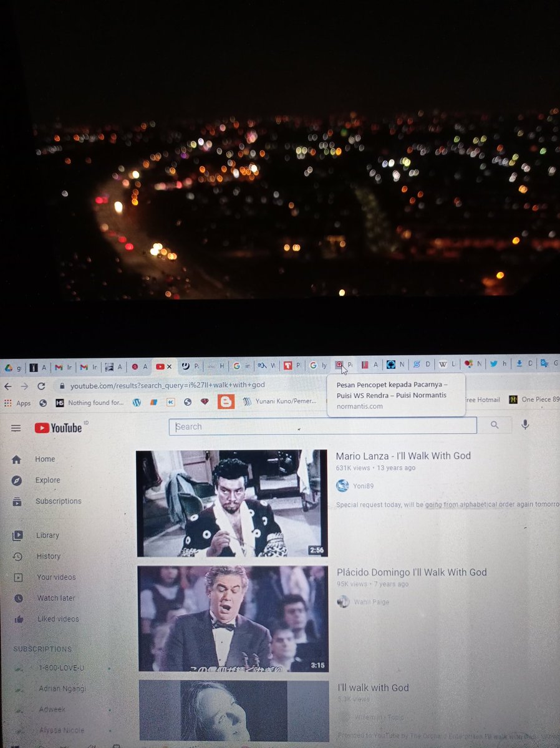
Task: Close the active YouTube tab
Action: (169, 367)
